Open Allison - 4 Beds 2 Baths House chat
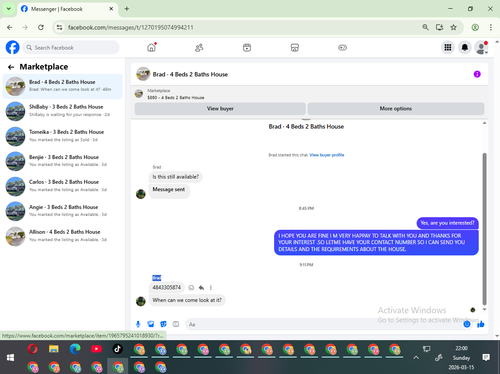 63,236
